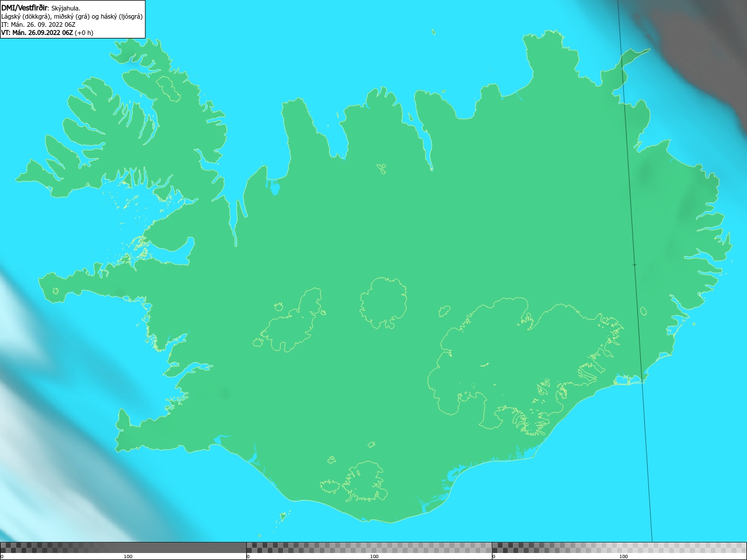Click the 100 label under the rightmost scale
Image resolution: width=747 pixels, height=560 pixels.
point(623,556)
